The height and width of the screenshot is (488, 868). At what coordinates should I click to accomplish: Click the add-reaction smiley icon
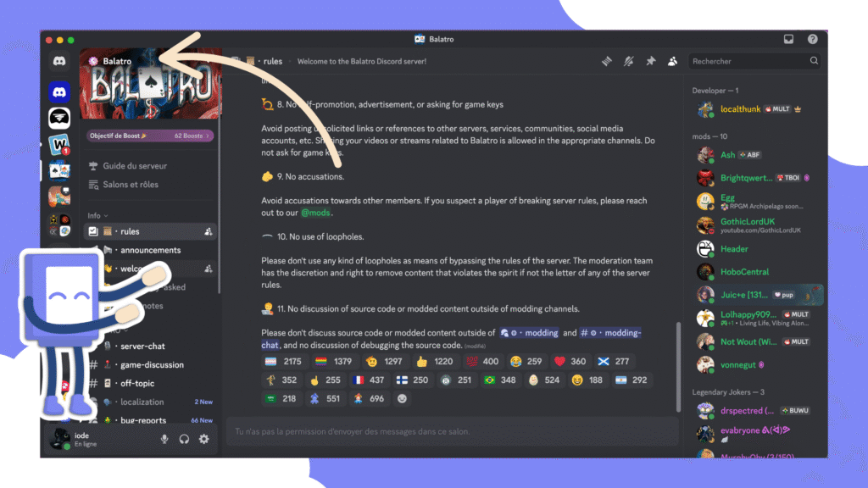(x=402, y=398)
